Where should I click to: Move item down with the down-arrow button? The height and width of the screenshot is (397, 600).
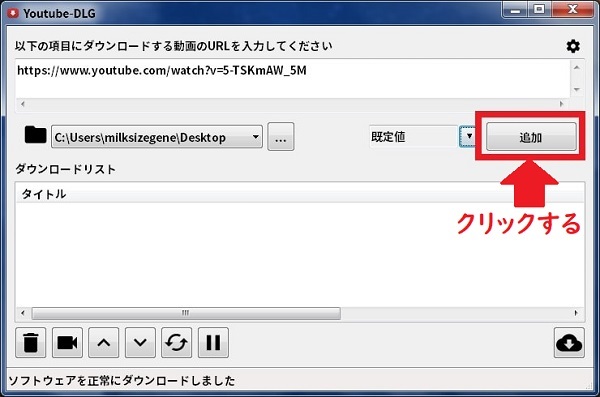coord(140,342)
